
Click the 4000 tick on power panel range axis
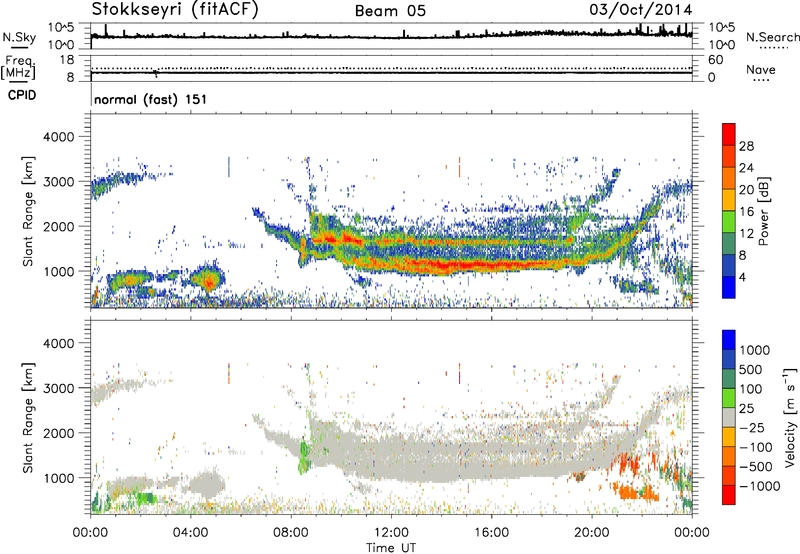(x=61, y=137)
